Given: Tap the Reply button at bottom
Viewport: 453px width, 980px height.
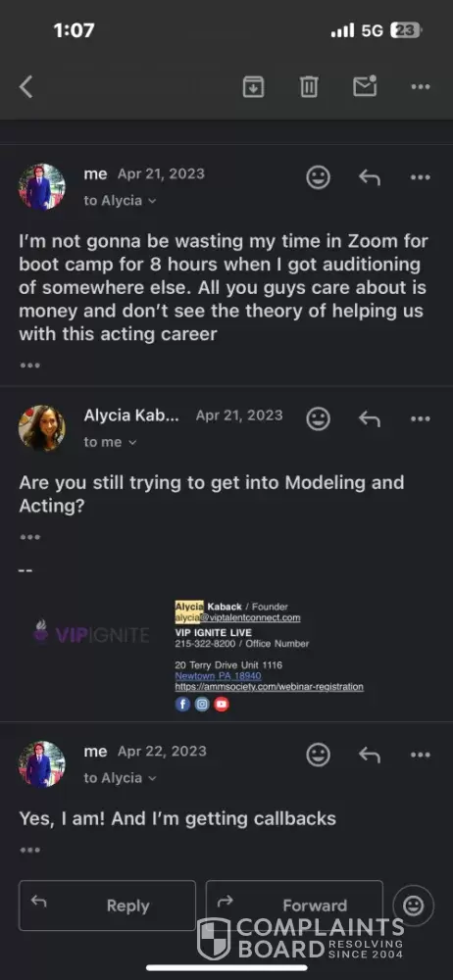Looking at the screenshot, I should (x=107, y=906).
